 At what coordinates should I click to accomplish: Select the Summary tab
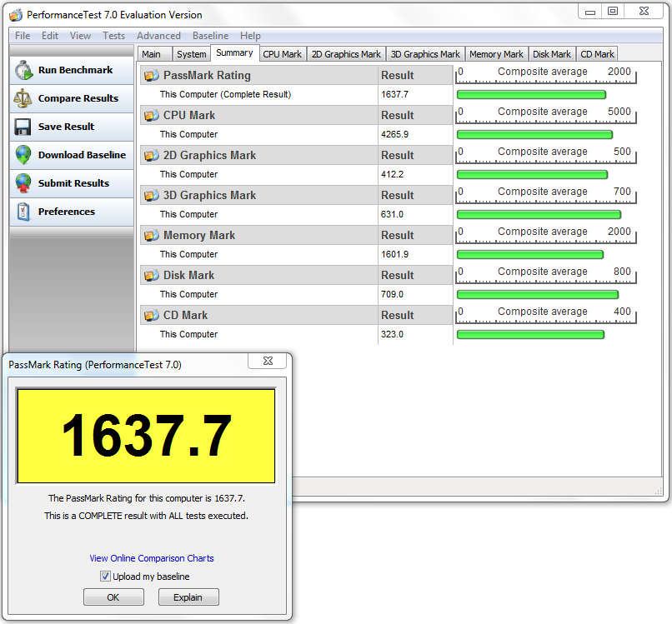[x=234, y=52]
